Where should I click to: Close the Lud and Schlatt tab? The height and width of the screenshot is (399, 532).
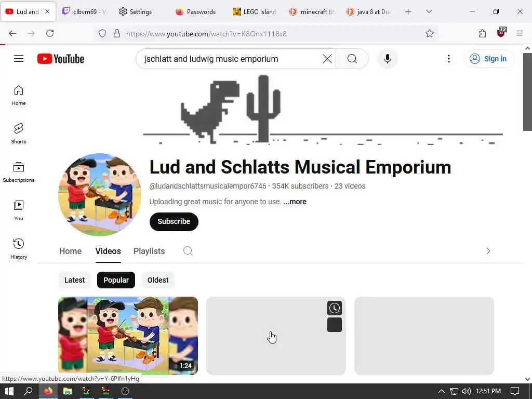pos(47,11)
